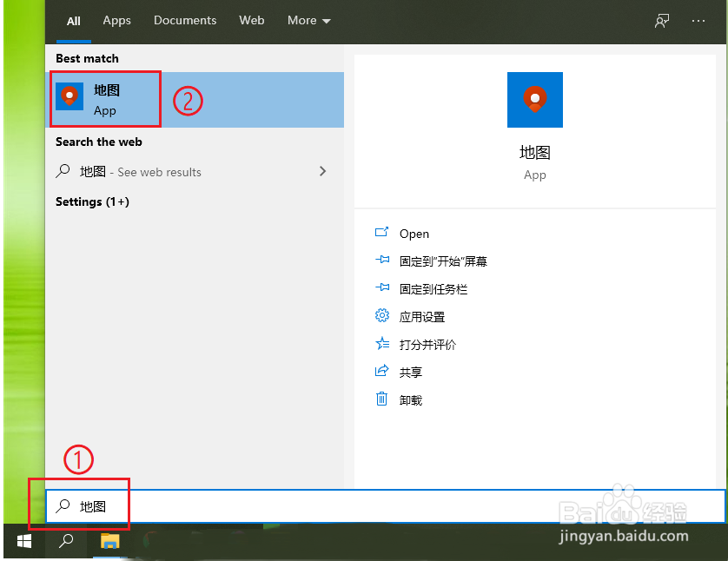Click the Open icon above the Open action
The height and width of the screenshot is (561, 728).
coord(382,233)
